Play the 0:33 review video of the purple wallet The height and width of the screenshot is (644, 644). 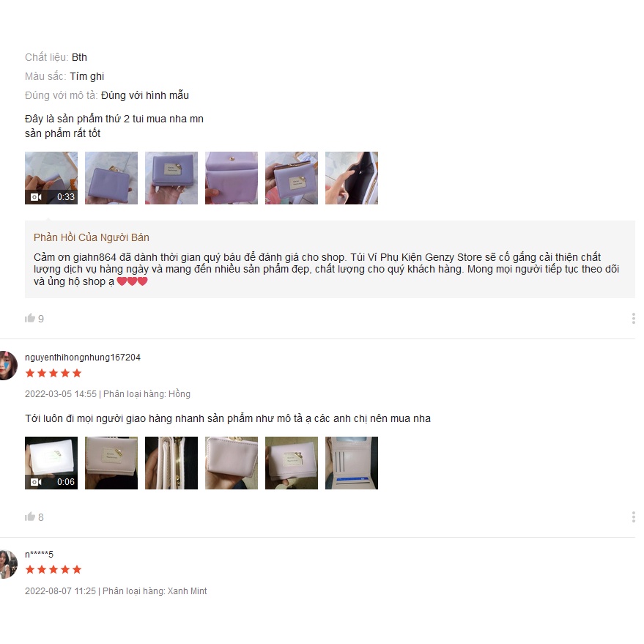click(51, 178)
